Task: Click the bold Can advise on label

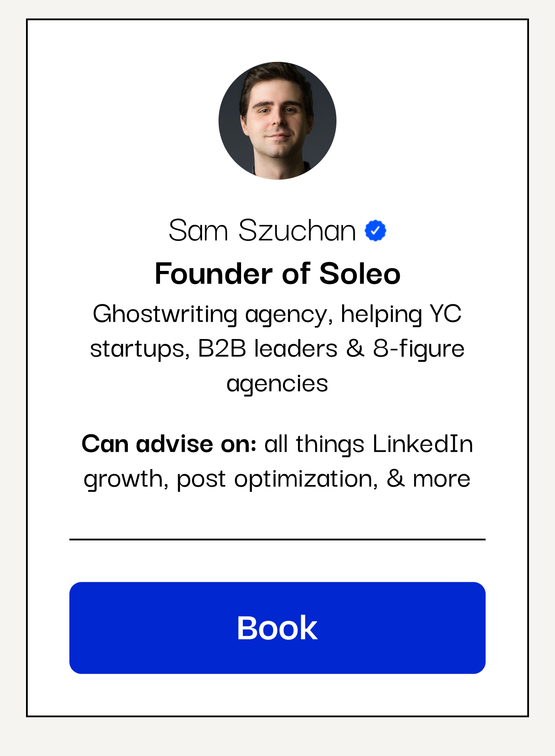Action: point(169,444)
